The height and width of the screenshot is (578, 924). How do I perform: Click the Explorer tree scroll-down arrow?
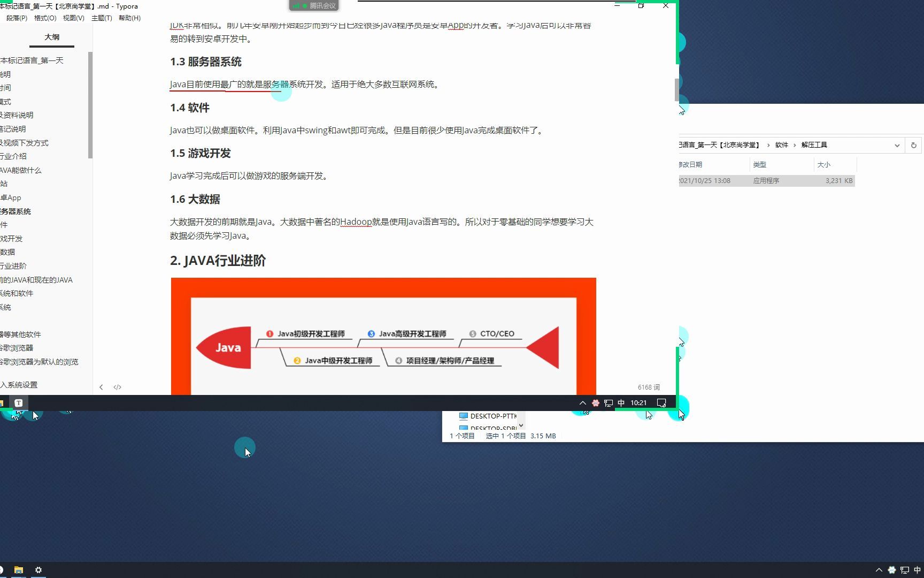click(x=521, y=425)
